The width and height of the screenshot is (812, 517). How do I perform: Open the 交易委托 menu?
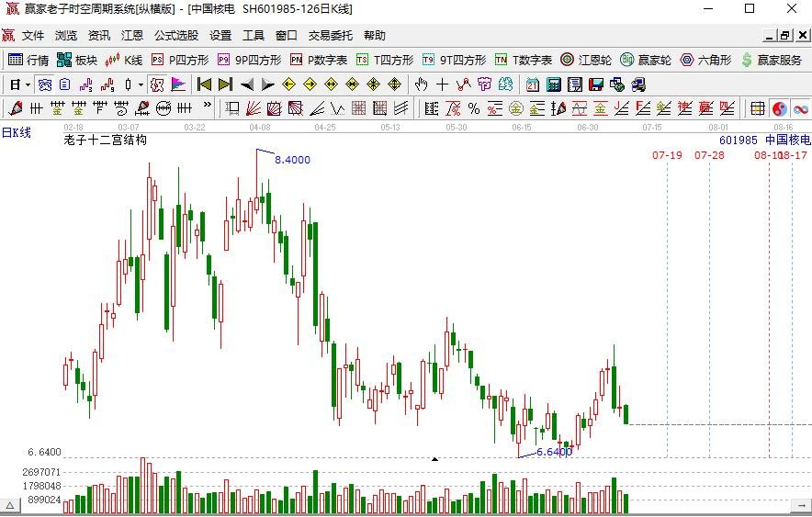331,36
